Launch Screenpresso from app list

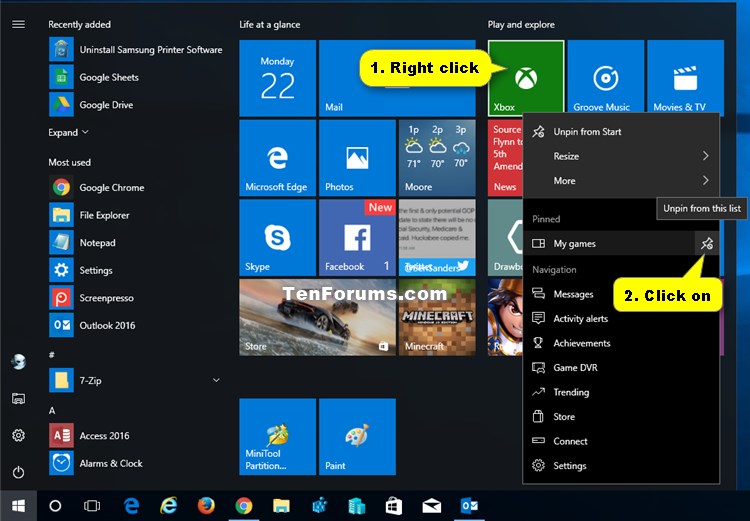(x=136, y=298)
